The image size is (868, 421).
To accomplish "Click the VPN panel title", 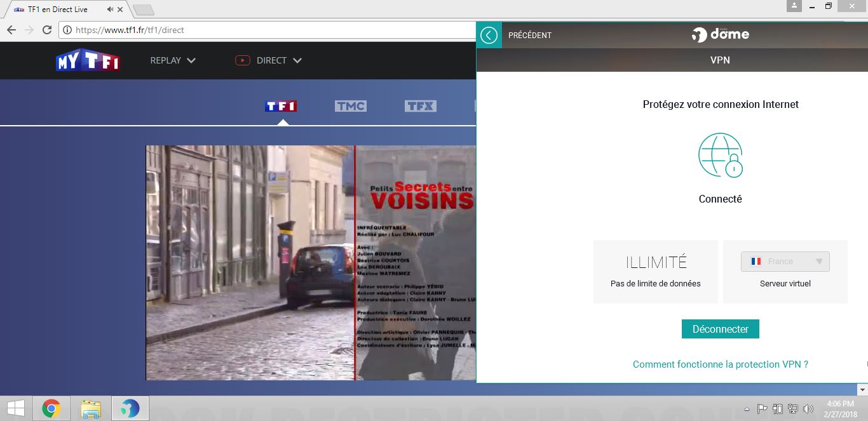I will point(720,60).
